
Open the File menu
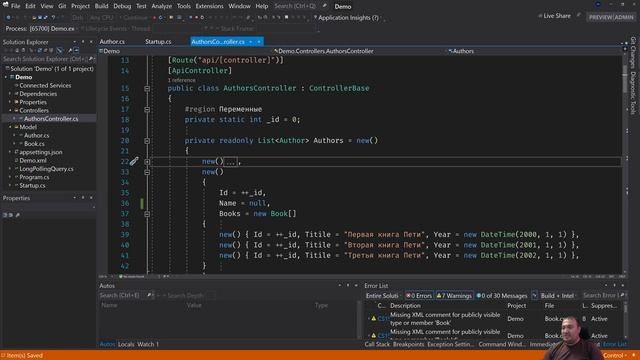(x=16, y=6)
